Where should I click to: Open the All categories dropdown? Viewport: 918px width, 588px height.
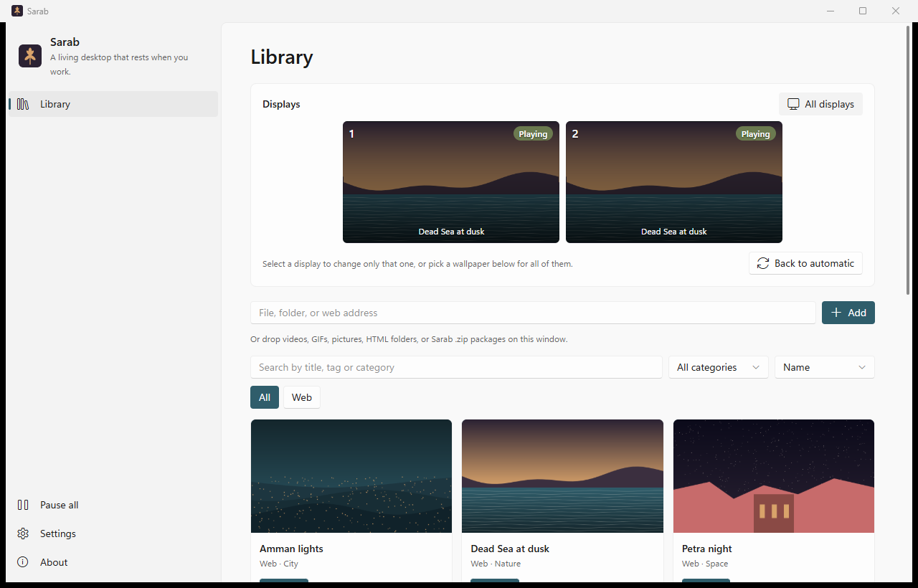click(x=718, y=367)
